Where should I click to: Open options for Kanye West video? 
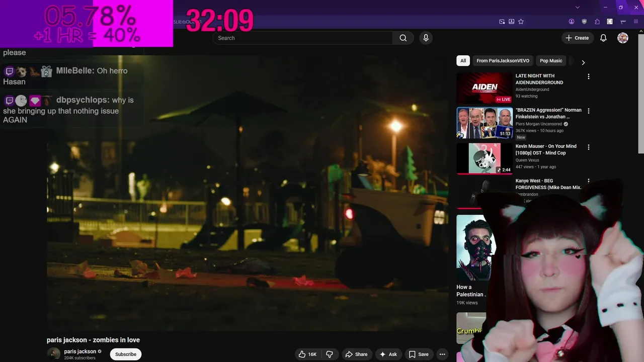coord(589,181)
